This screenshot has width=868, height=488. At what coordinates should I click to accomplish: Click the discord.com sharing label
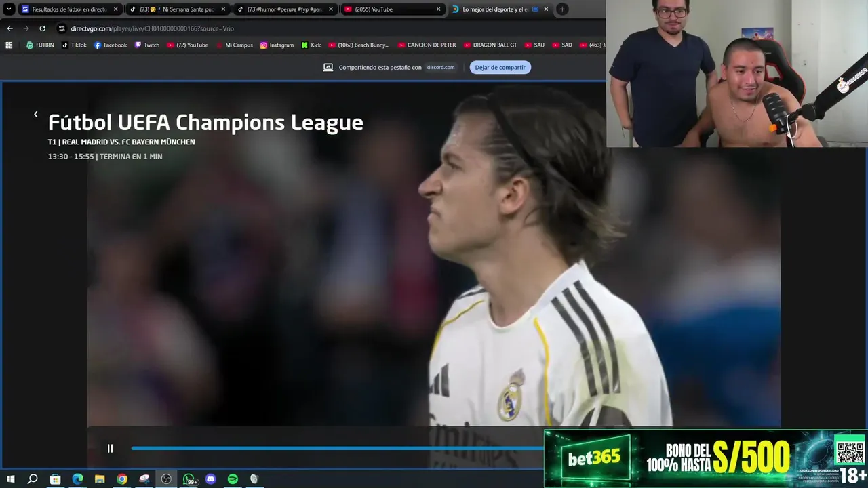tap(441, 67)
